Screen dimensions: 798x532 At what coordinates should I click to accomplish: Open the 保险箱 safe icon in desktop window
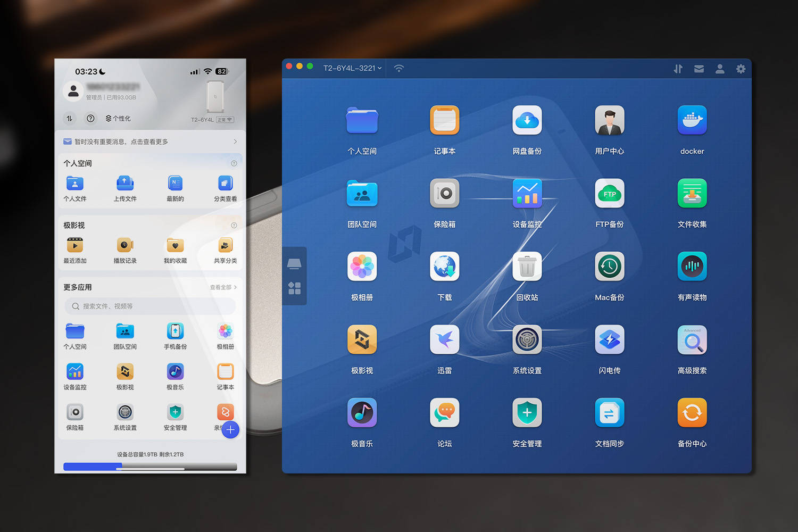[x=444, y=193]
